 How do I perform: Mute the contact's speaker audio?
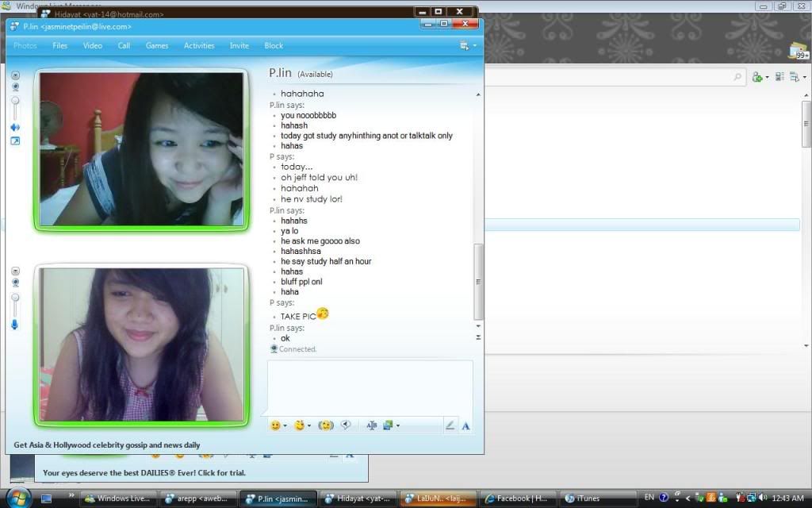coord(15,128)
